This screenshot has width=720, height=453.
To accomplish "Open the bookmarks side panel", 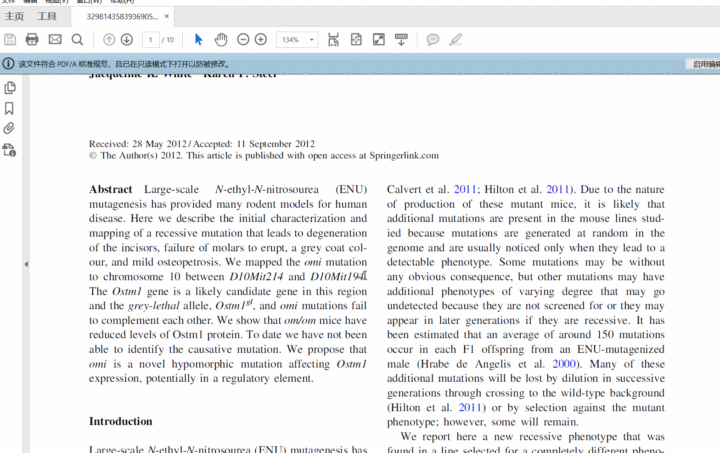I will pos(9,108).
